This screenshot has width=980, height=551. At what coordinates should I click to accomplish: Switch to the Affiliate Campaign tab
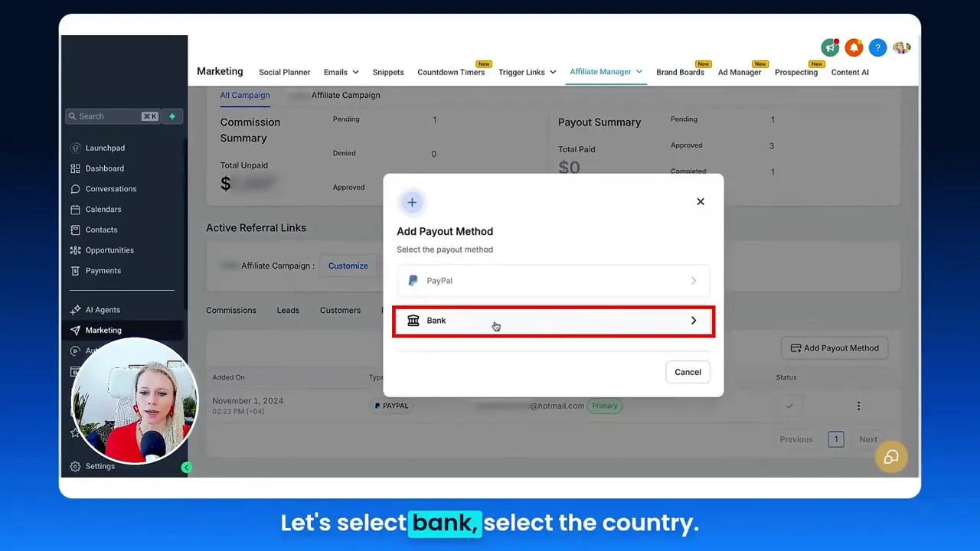pyautogui.click(x=345, y=95)
